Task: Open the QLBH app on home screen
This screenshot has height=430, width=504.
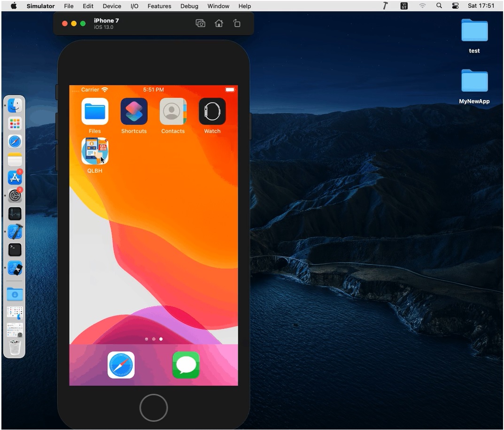Action: [x=95, y=151]
